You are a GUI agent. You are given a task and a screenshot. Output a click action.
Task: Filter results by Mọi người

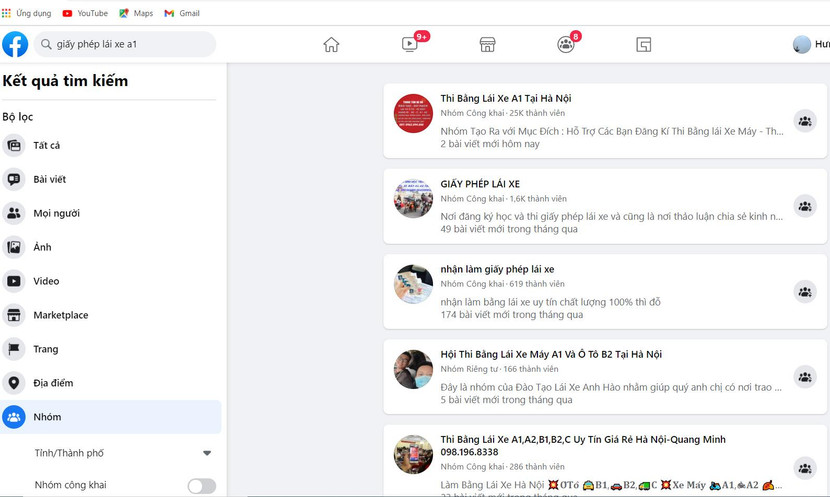56,213
